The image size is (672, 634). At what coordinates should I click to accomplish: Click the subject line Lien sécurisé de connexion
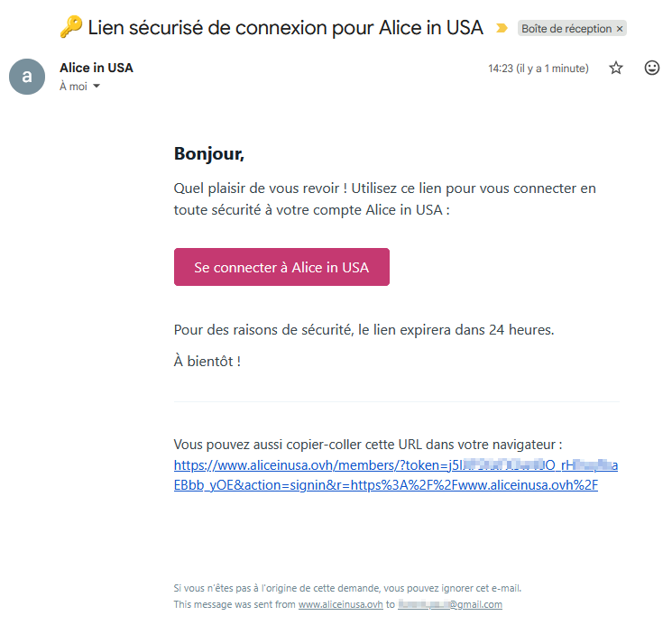[x=285, y=28]
